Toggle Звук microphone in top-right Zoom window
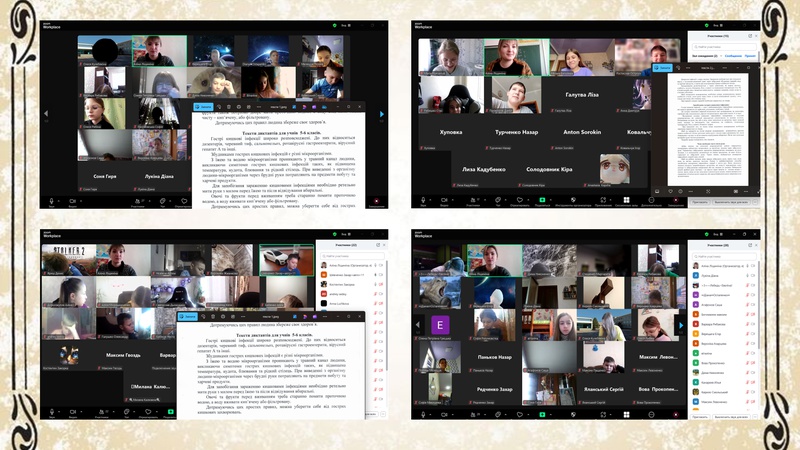 (422, 200)
